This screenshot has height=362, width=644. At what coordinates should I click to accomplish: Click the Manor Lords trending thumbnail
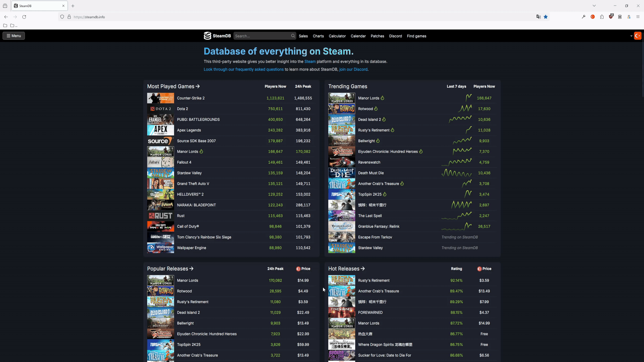pyautogui.click(x=341, y=98)
